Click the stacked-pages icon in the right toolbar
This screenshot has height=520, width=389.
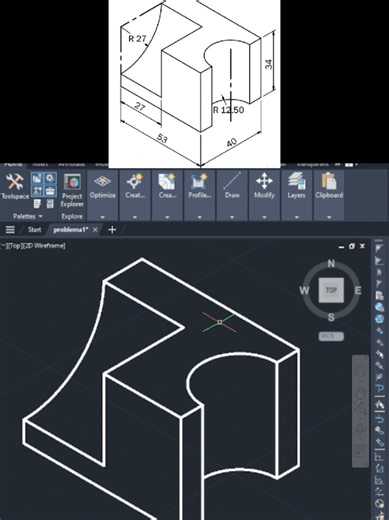tap(380, 296)
